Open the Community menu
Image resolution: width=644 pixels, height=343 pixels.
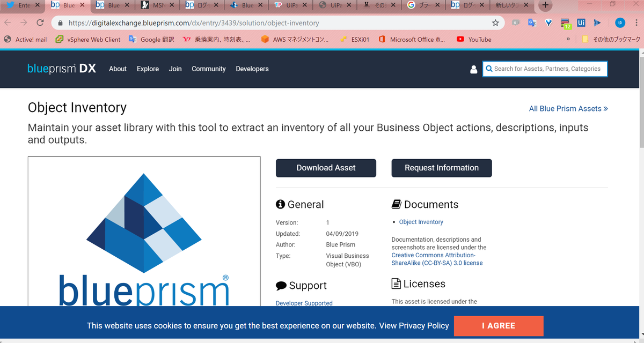coord(209,69)
